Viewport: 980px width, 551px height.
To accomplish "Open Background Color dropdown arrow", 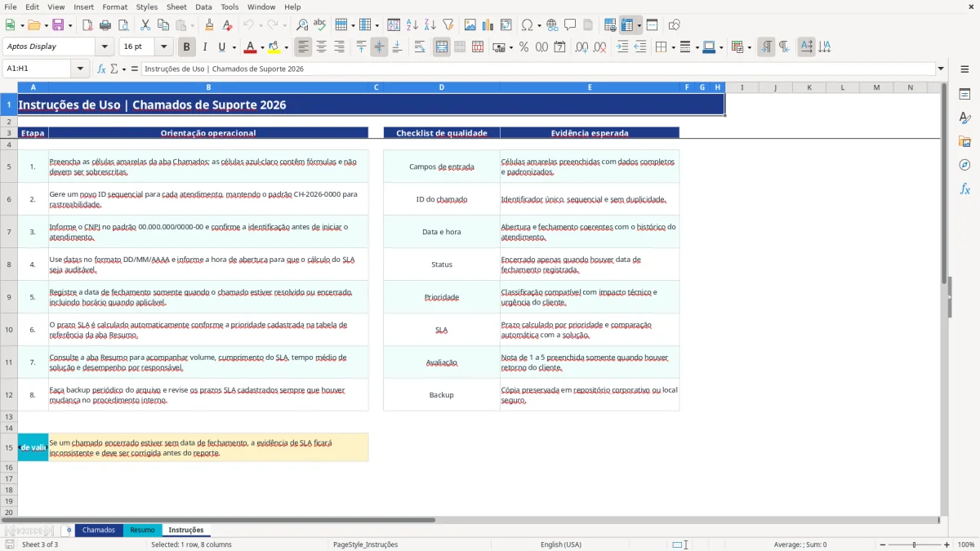I will [286, 47].
